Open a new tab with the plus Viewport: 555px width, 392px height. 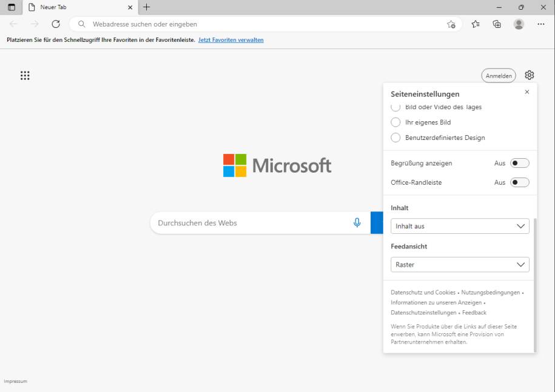[147, 8]
